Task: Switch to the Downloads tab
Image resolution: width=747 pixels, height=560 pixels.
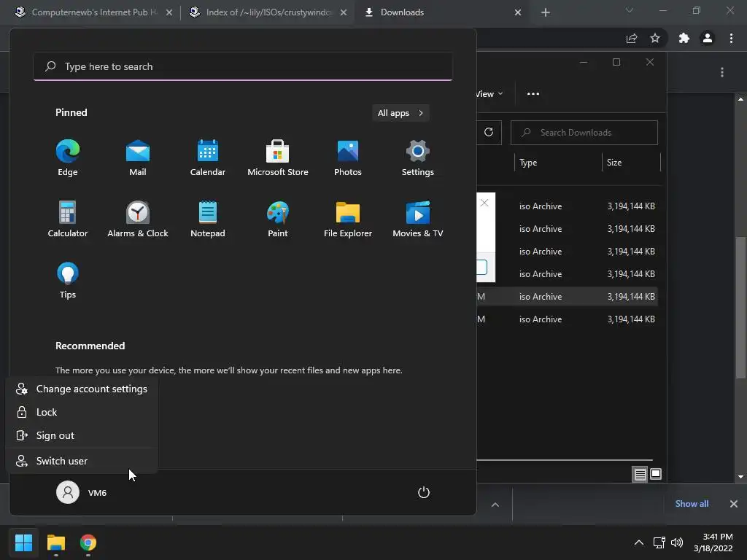Action: pos(441,12)
